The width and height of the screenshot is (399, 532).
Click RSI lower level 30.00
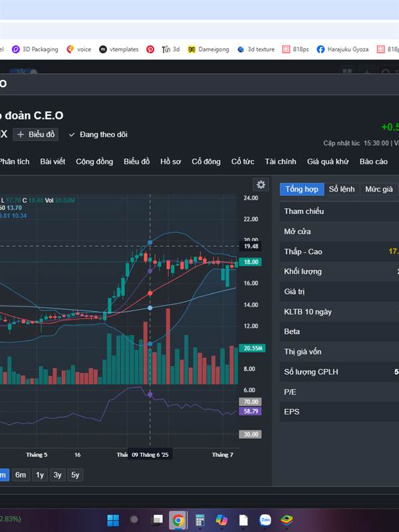tap(251, 434)
